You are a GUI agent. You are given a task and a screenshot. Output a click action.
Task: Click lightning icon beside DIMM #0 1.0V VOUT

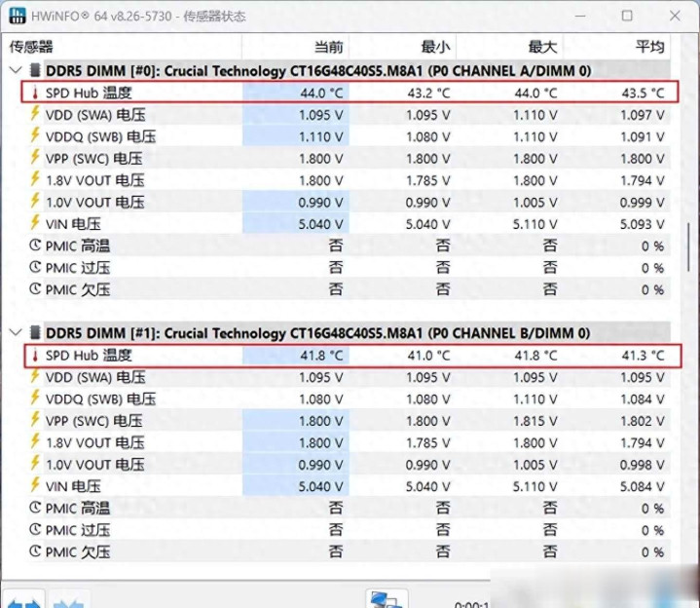(x=35, y=201)
